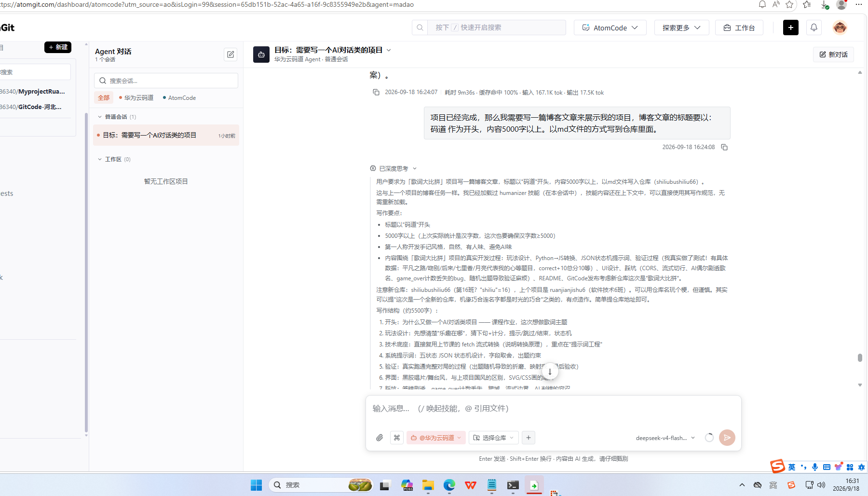Click the WPS Office taskbar icon
Viewport: 868px width, 496px height.
[x=471, y=485]
